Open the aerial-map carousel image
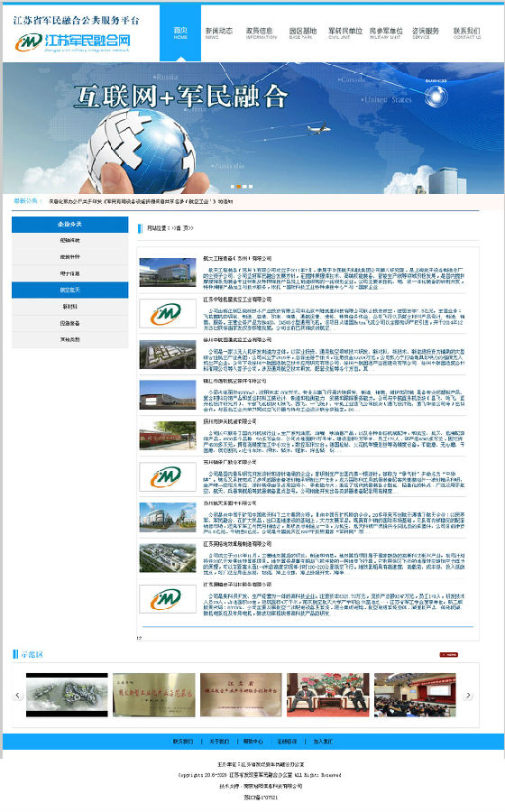The width and height of the screenshot is (505, 812). point(68,695)
